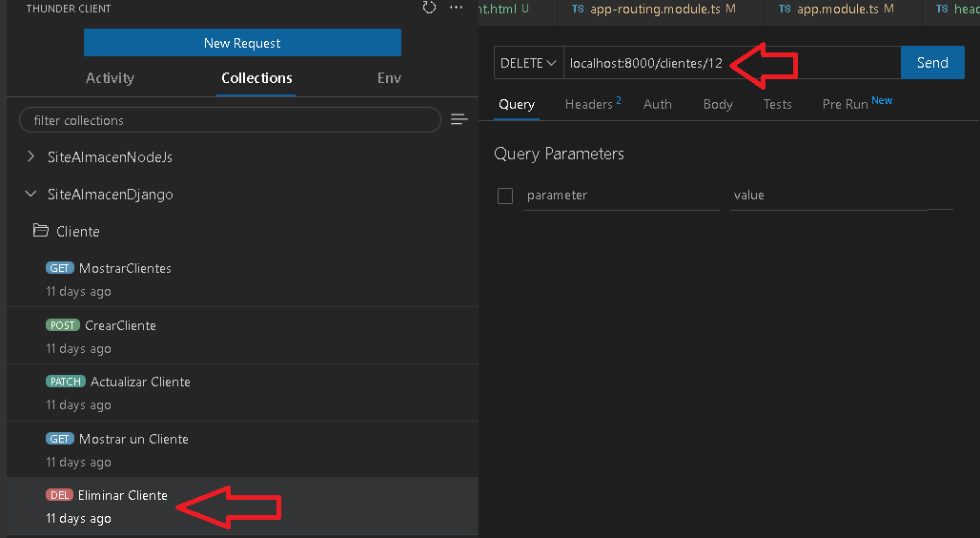Collapse the SiteAlmacenDjango collection
Viewport: 980px width, 538px height.
point(31,194)
